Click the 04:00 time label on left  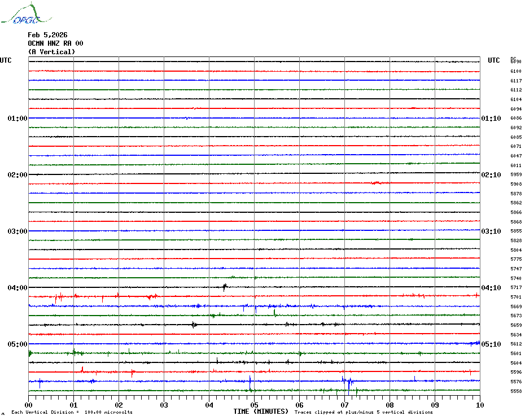(x=17, y=288)
